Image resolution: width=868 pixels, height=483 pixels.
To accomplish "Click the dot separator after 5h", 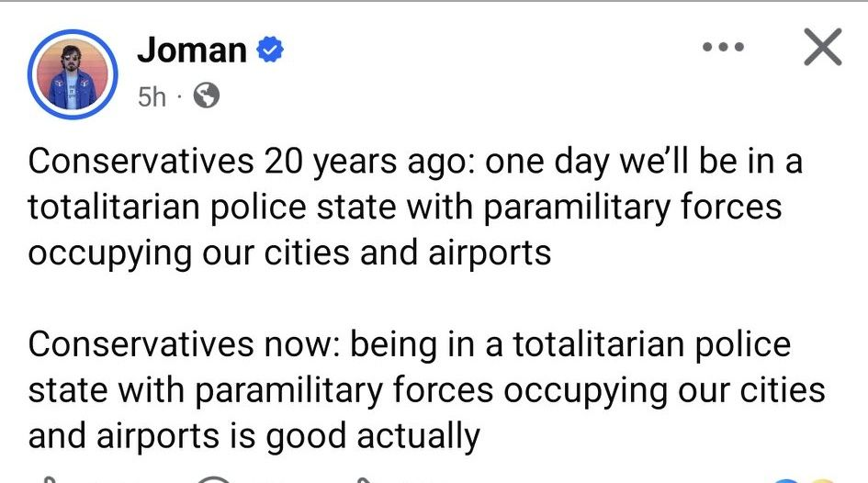I will [x=180, y=95].
